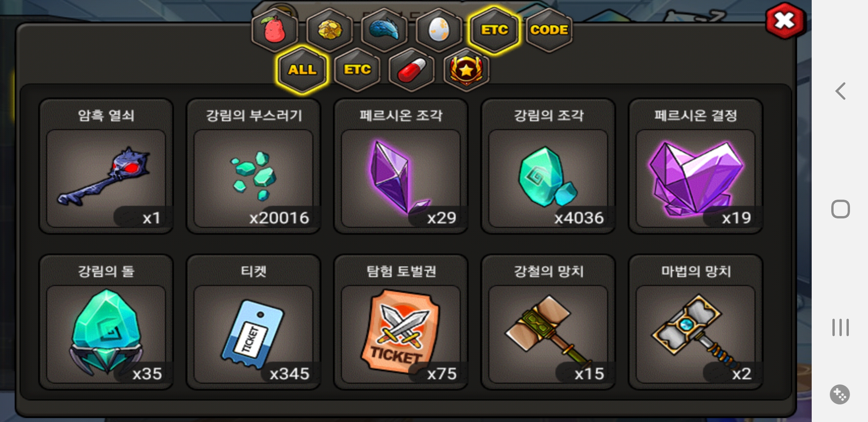Select the ETC sub-filter hexagon

(357, 70)
